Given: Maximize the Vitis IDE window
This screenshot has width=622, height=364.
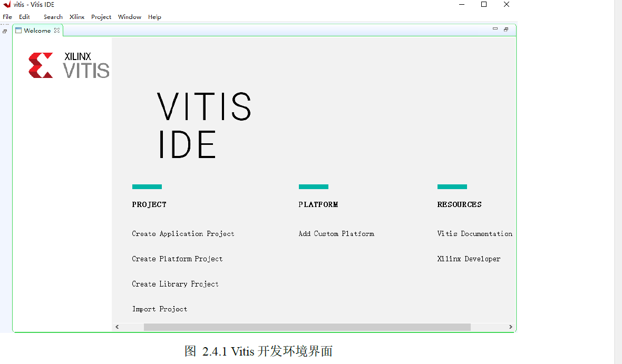Looking at the screenshot, I should click(484, 4).
